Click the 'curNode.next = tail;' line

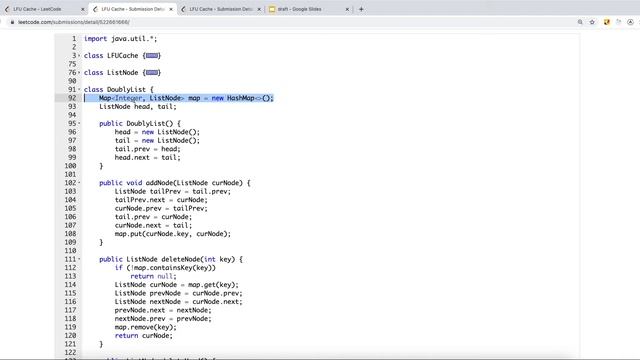pos(153,225)
